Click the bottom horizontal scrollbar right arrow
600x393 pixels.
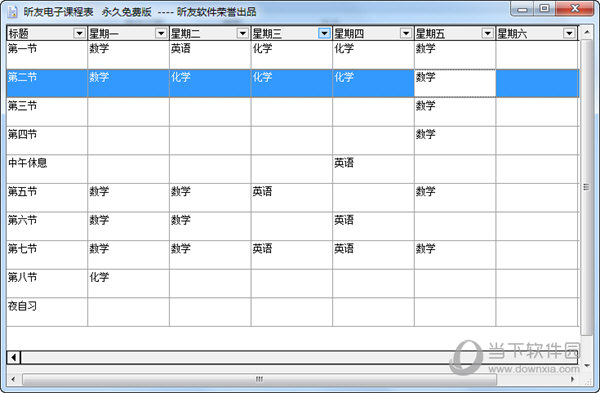(x=572, y=379)
